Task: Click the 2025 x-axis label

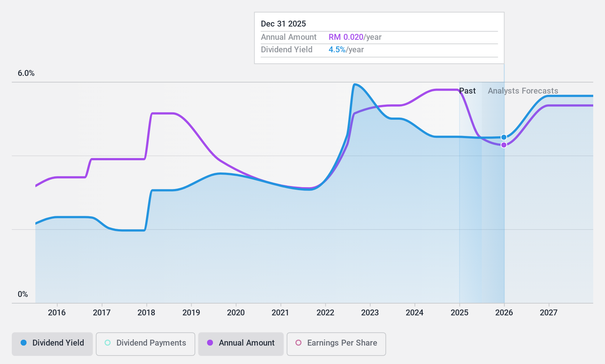Action: coord(459,313)
